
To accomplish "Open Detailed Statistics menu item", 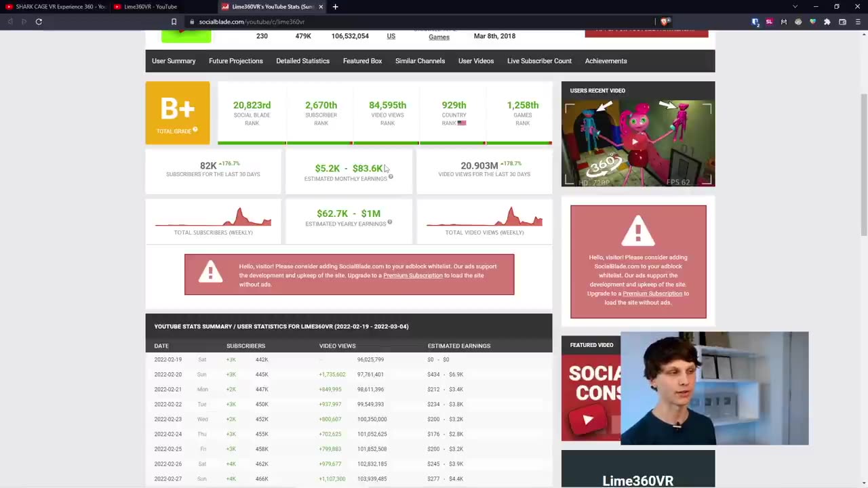I will [x=302, y=61].
